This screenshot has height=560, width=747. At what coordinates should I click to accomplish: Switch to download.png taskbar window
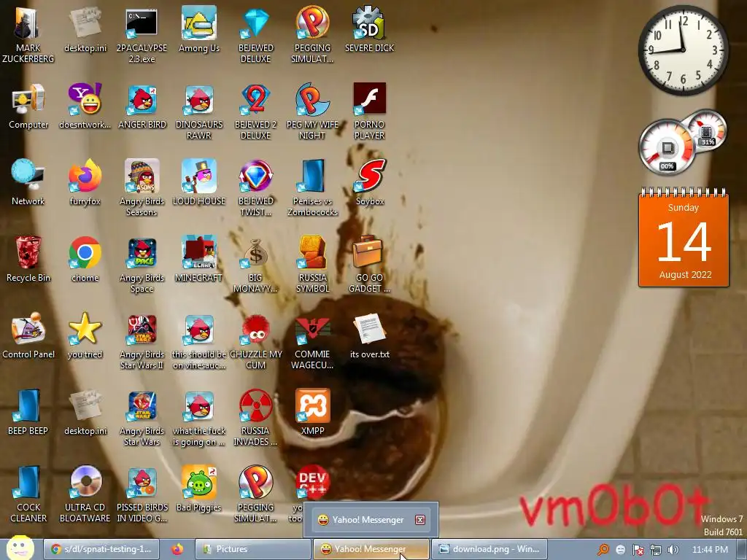click(489, 549)
